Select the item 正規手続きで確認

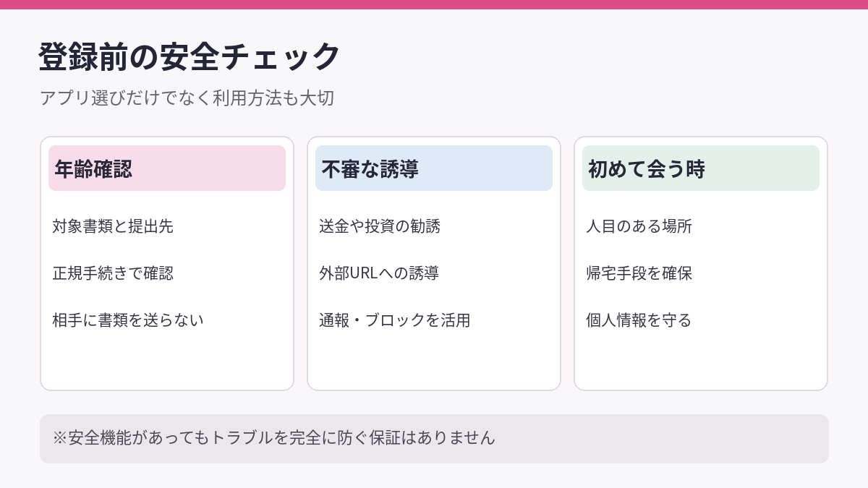(113, 273)
